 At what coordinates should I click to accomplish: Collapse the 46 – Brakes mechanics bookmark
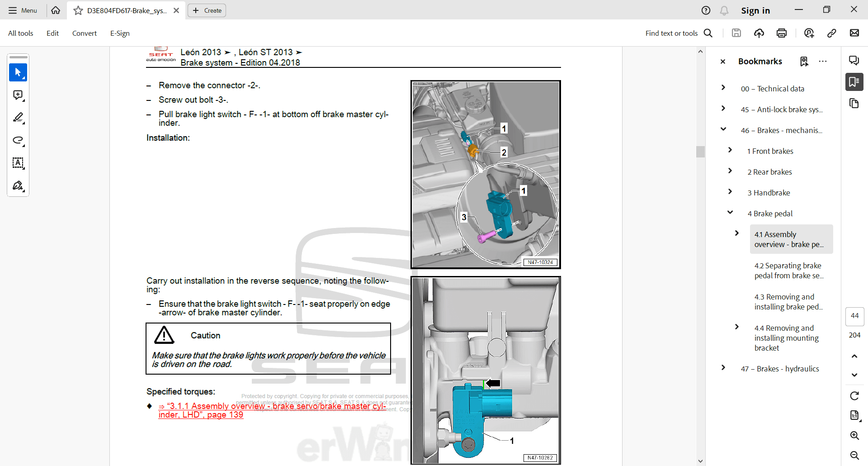pyautogui.click(x=723, y=129)
